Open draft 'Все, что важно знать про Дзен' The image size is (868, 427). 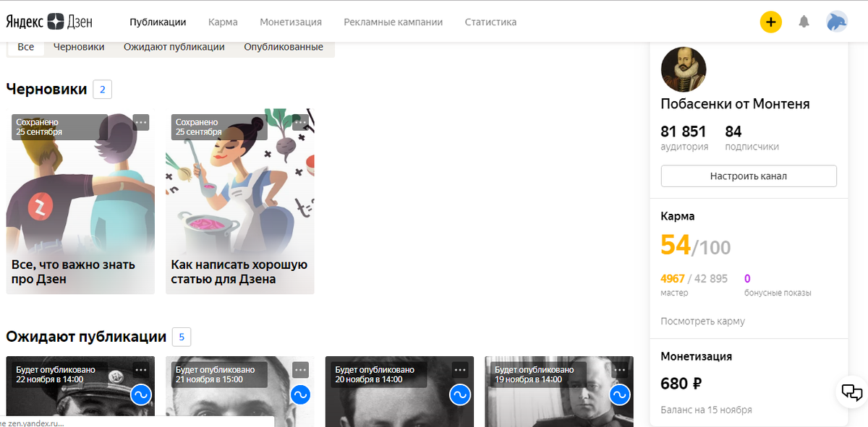coord(80,203)
